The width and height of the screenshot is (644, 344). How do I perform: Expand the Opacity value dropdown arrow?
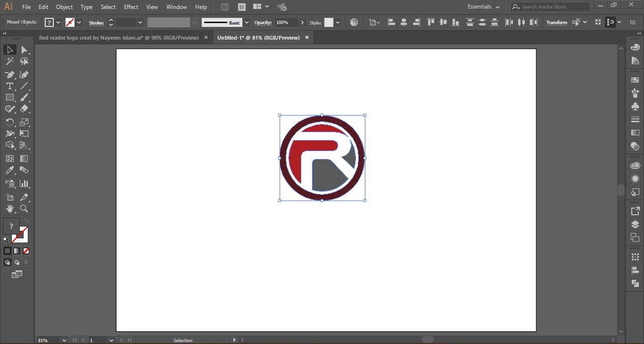point(302,22)
